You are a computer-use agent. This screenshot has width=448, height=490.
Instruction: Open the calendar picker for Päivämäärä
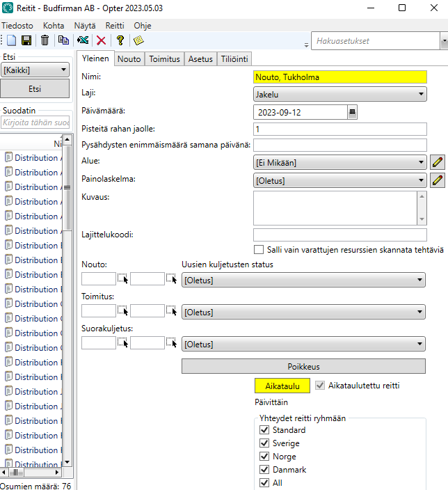pyautogui.click(x=352, y=111)
